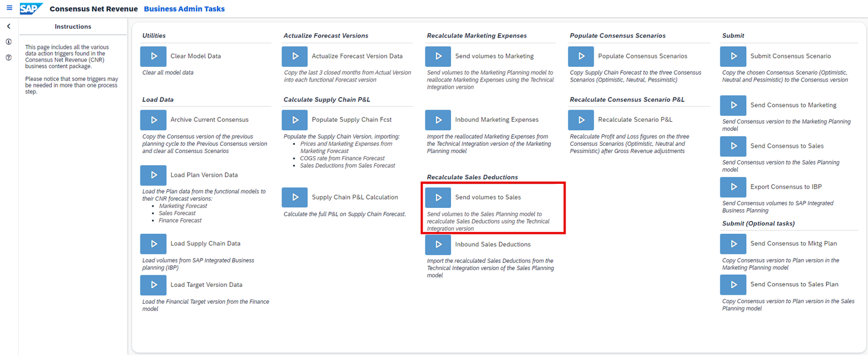Collapse the Instructions side panel chevron

pyautogui.click(x=8, y=27)
